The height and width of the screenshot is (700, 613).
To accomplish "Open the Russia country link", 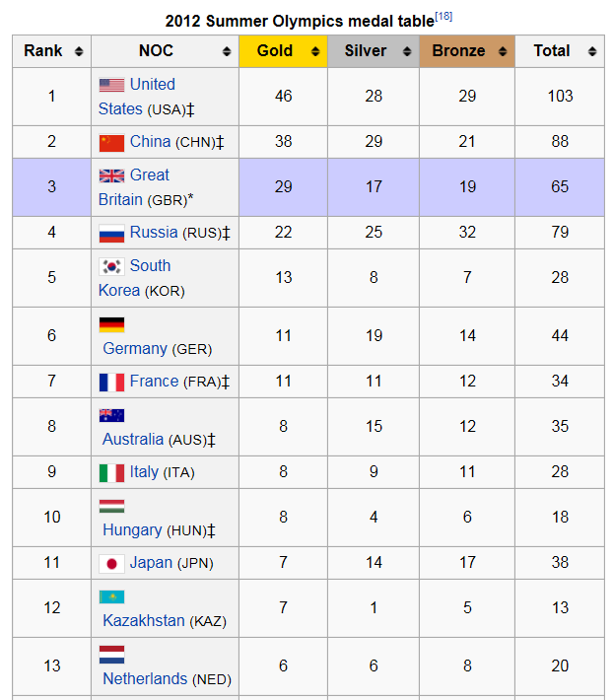I will pos(154,233).
